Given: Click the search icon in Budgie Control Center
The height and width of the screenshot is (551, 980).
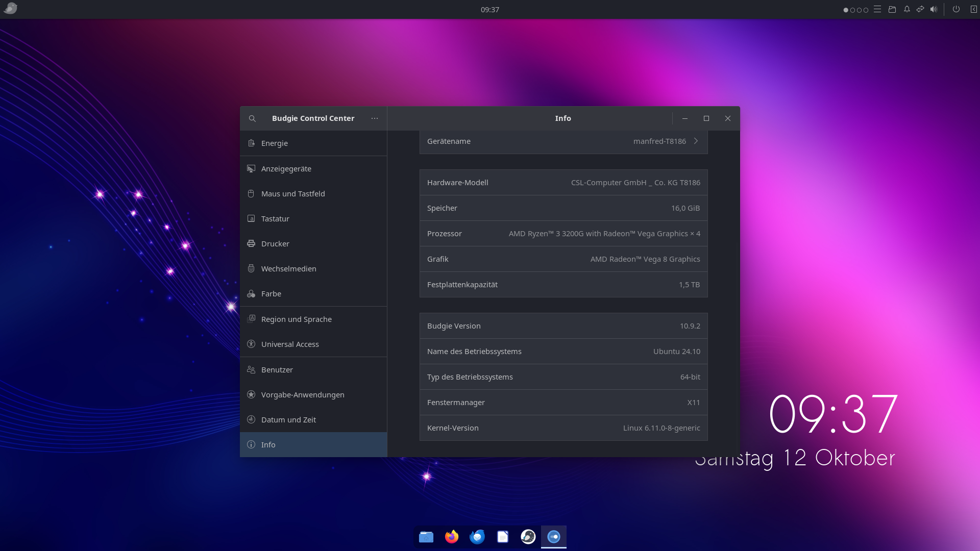Looking at the screenshot, I should [x=252, y=118].
